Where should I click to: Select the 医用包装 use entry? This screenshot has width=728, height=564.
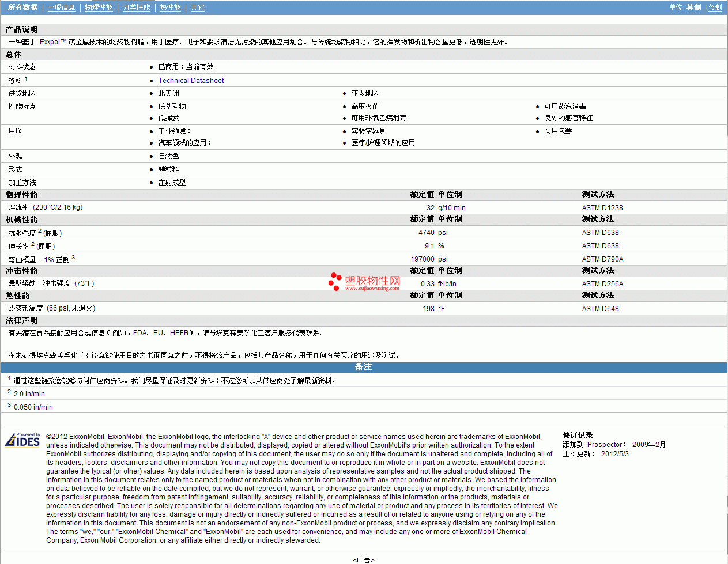tap(558, 131)
